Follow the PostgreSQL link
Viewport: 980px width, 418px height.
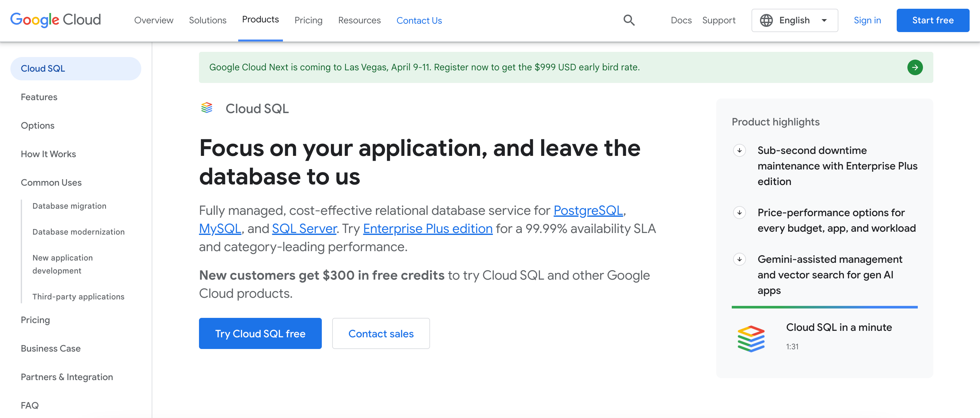click(x=588, y=210)
